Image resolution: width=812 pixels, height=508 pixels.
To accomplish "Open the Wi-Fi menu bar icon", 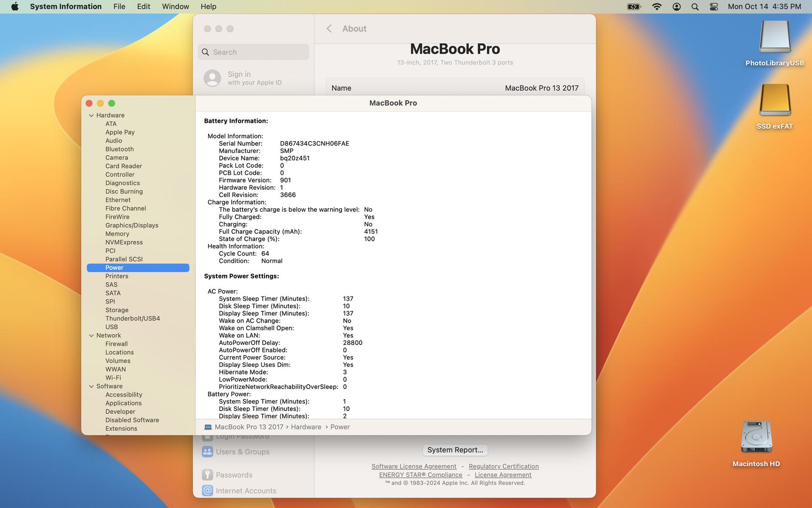I will [x=657, y=7].
